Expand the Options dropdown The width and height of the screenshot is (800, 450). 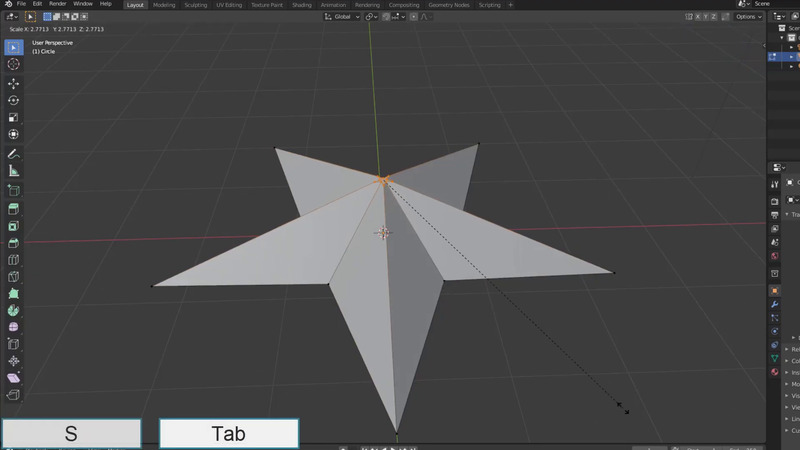pos(749,17)
